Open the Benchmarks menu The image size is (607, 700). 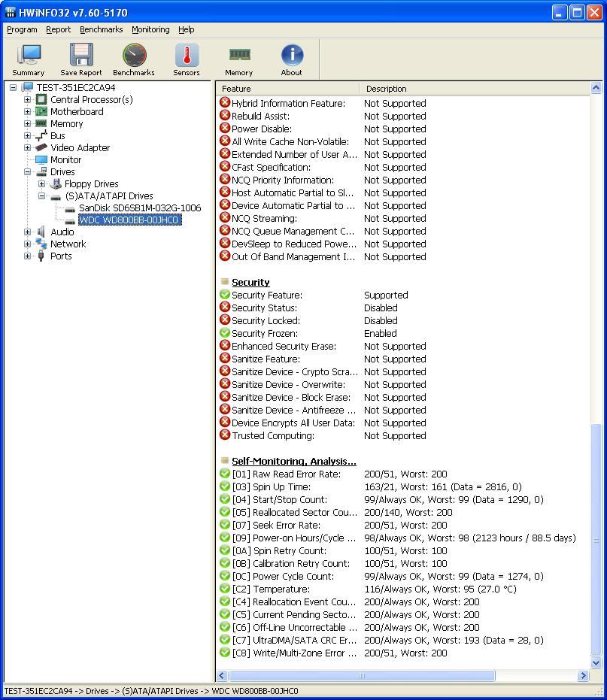click(x=102, y=29)
